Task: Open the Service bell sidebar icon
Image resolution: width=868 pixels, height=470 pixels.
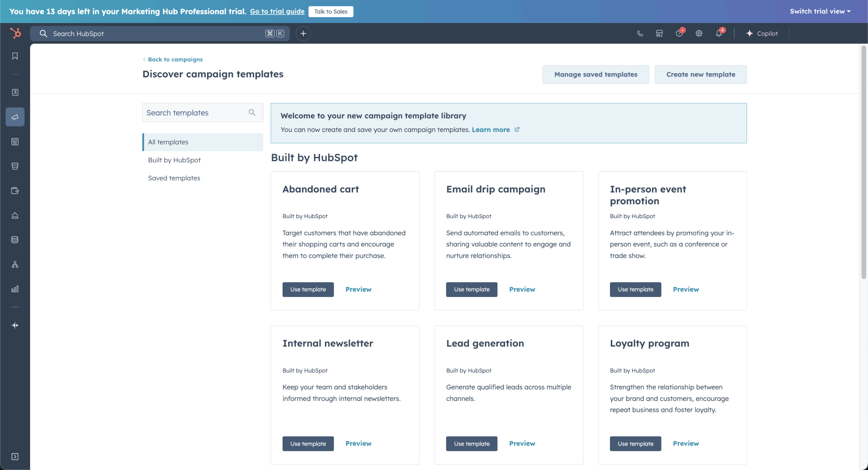Action: tap(15, 215)
